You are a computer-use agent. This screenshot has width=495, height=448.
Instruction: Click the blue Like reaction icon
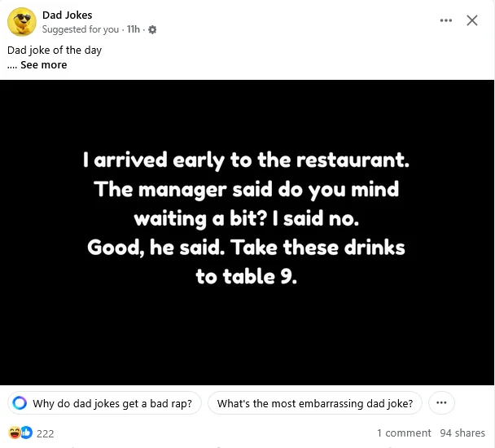26,433
